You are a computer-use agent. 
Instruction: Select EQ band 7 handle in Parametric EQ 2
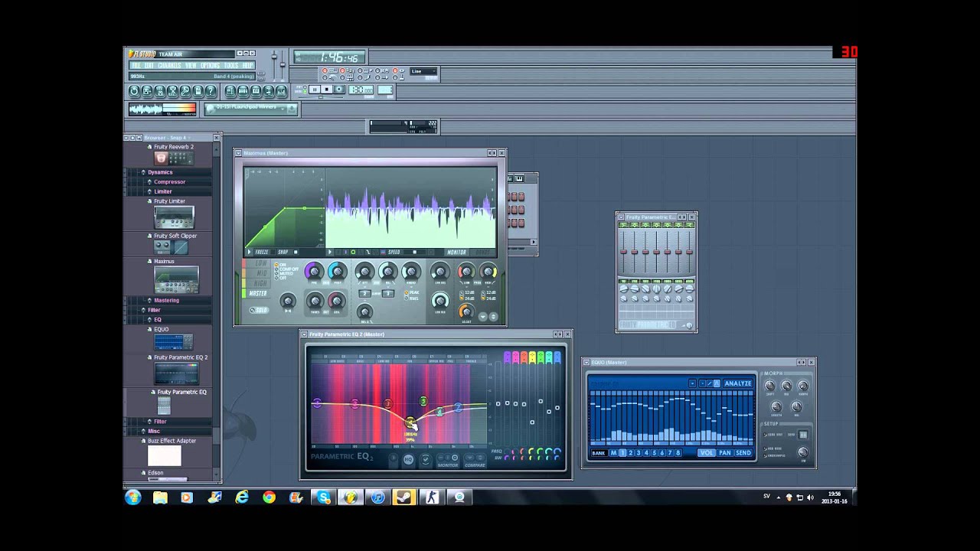[458, 407]
